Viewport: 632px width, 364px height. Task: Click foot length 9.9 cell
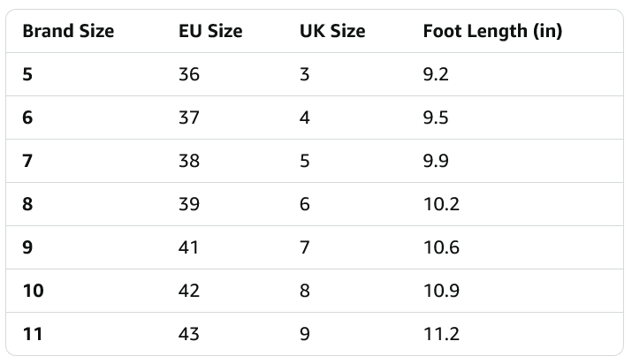tap(436, 161)
